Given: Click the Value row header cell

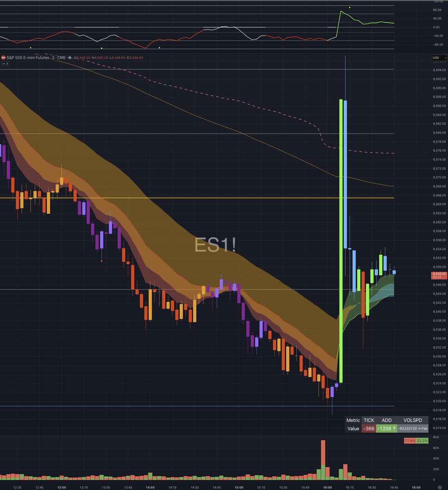Looking at the screenshot, I should pyautogui.click(x=353, y=428).
